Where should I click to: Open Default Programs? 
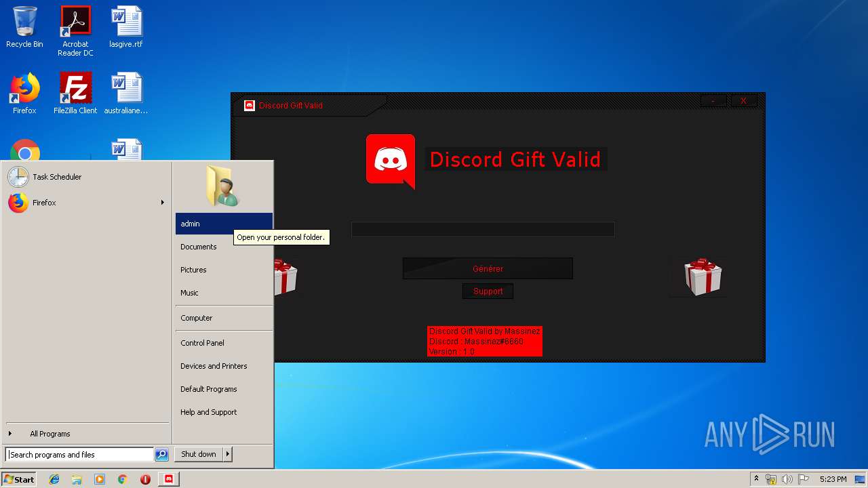224,389
